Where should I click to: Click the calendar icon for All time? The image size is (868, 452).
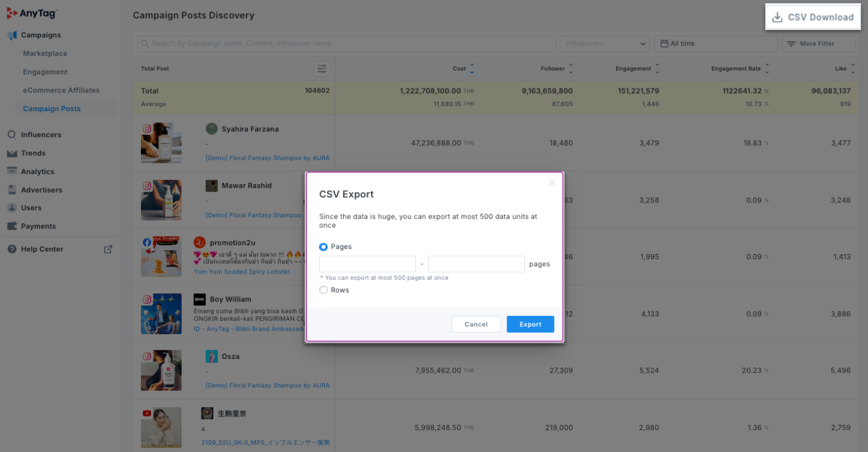(x=663, y=44)
